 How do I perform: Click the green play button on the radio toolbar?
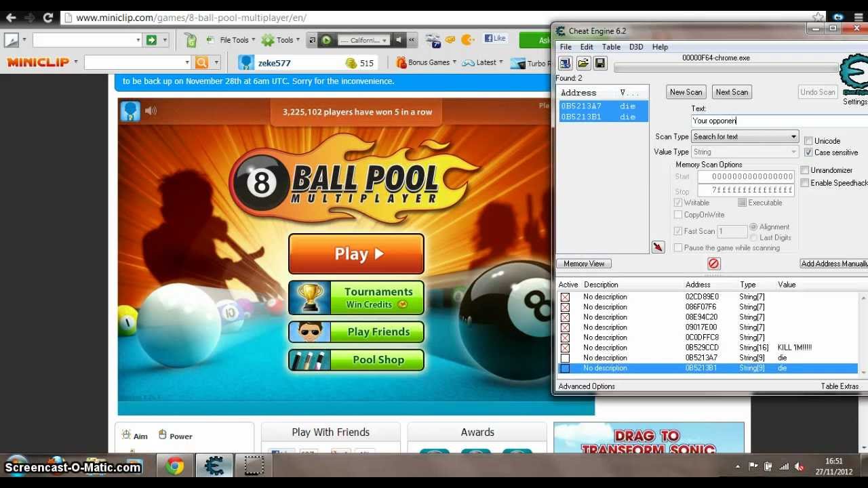tap(326, 40)
